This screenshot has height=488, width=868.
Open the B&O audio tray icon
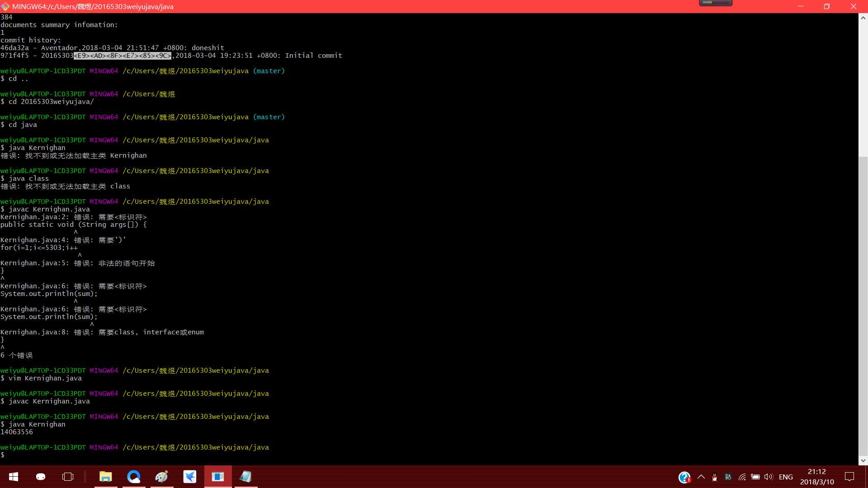click(728, 477)
